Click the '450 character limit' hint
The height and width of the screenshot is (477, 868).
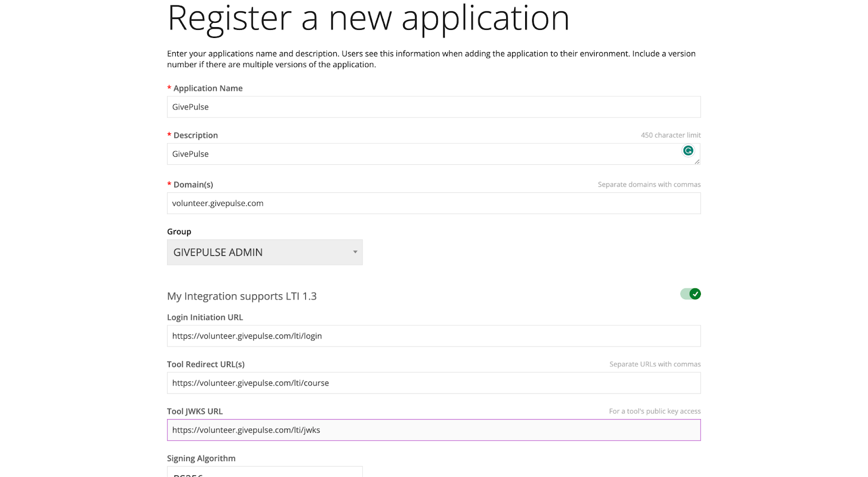point(671,135)
